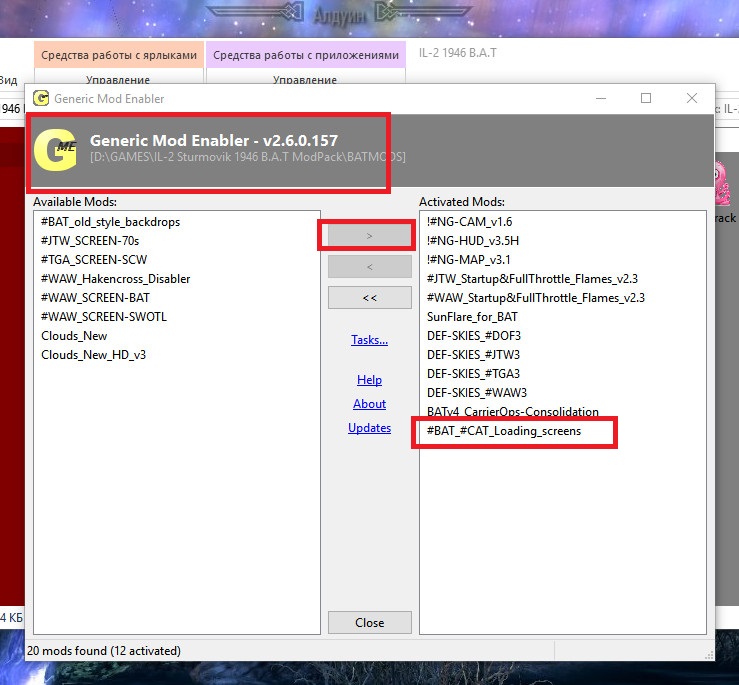Select #BAT_#CAT_Loading_screens activated mod
This screenshot has width=739, height=685.
coord(504,431)
